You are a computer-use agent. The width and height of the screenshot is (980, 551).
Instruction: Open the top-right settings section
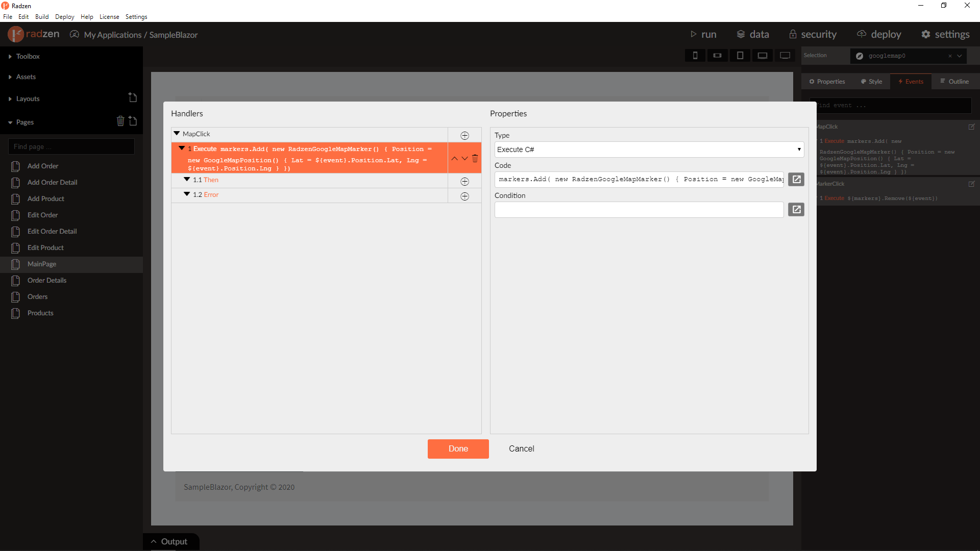945,34
